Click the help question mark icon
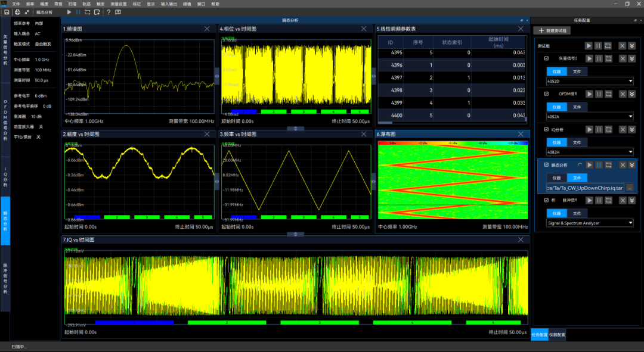This screenshot has height=352, width=644. (109, 12)
